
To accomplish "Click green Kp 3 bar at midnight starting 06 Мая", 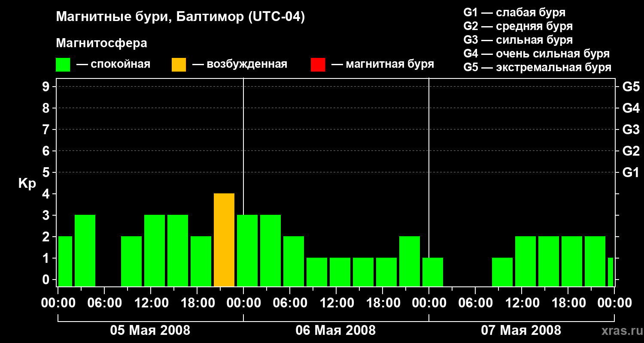I will (247, 251).
